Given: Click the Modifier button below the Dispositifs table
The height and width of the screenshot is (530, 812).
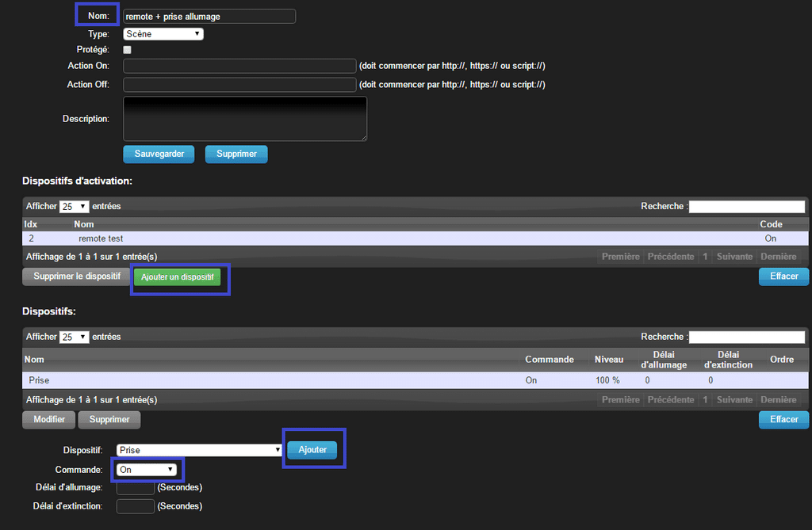Looking at the screenshot, I should pos(48,419).
